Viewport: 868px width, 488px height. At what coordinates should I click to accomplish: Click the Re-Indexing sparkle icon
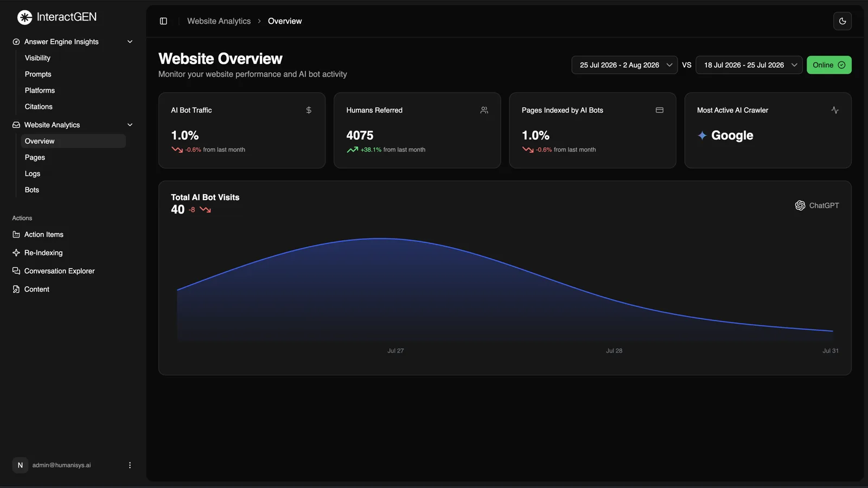(16, 253)
